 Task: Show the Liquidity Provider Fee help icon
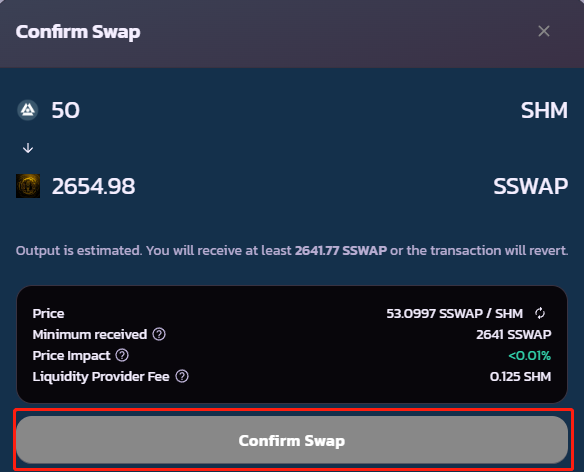pos(182,376)
